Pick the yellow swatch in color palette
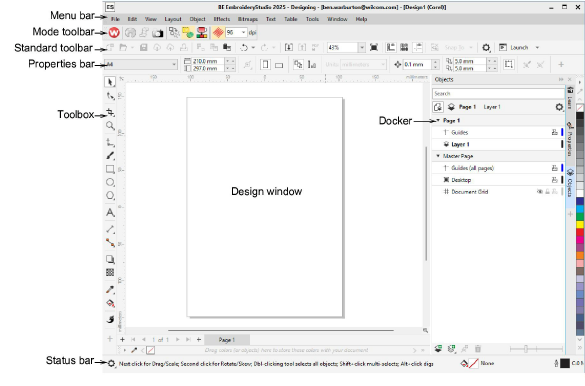Image resolution: width=585 pixels, height=386 pixels. 580,225
